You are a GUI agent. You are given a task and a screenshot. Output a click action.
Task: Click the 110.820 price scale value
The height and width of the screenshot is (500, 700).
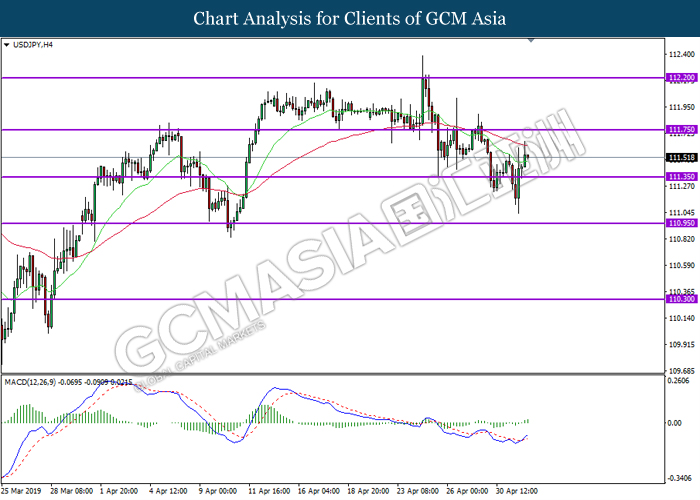[682, 239]
